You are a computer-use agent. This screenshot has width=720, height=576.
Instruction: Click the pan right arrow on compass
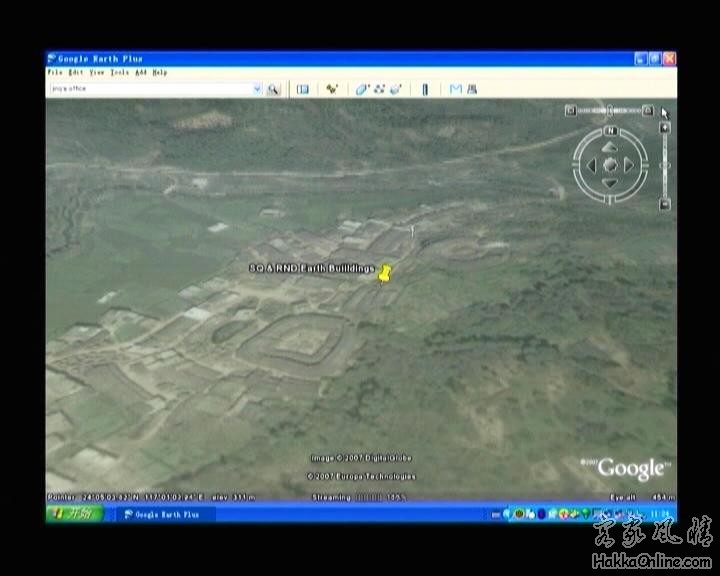pyautogui.click(x=629, y=165)
